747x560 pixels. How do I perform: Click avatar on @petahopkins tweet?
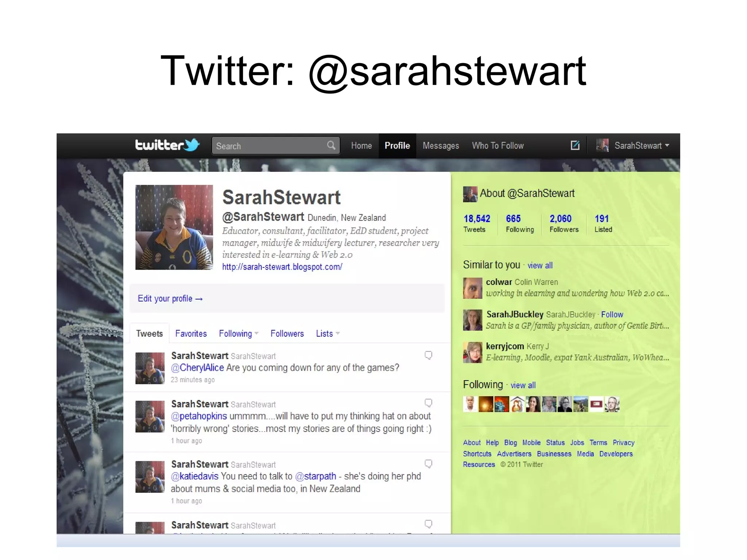point(150,417)
